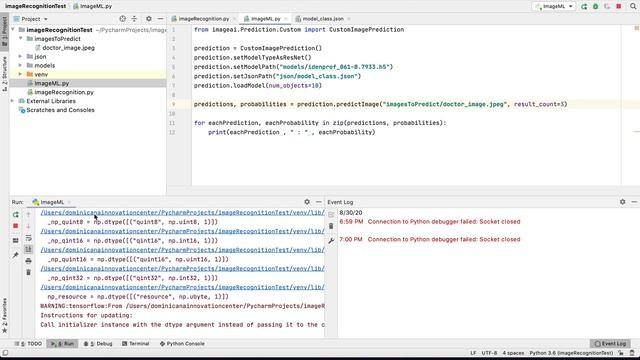The height and width of the screenshot is (360, 640).
Task: Click Python 3.6 interpreter in status bar
Action: click(x=571, y=353)
